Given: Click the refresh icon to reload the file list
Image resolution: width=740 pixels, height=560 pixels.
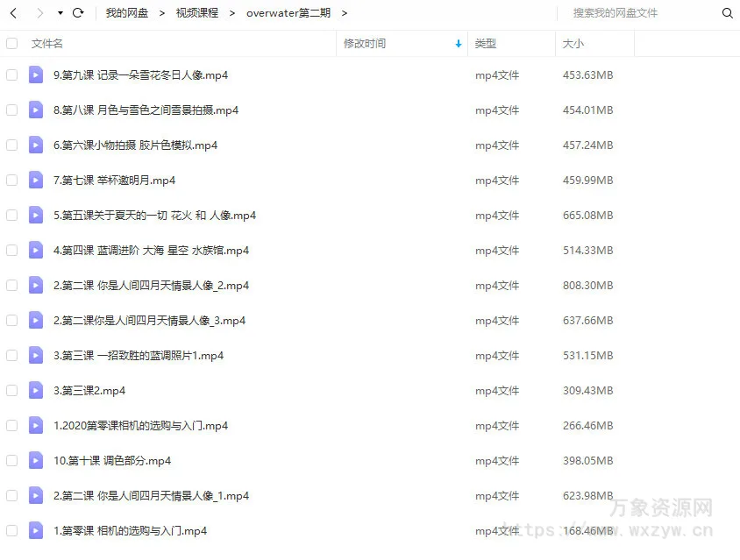Looking at the screenshot, I should (x=77, y=13).
